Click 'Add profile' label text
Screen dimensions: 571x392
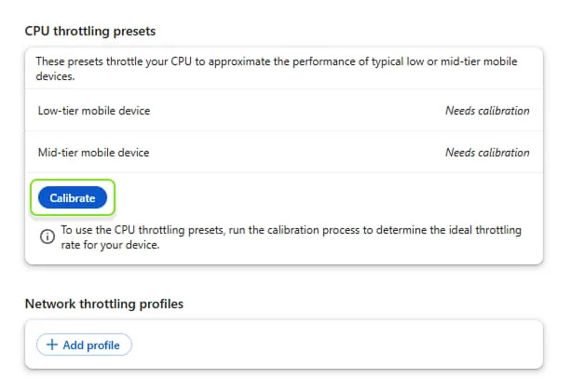coord(91,345)
